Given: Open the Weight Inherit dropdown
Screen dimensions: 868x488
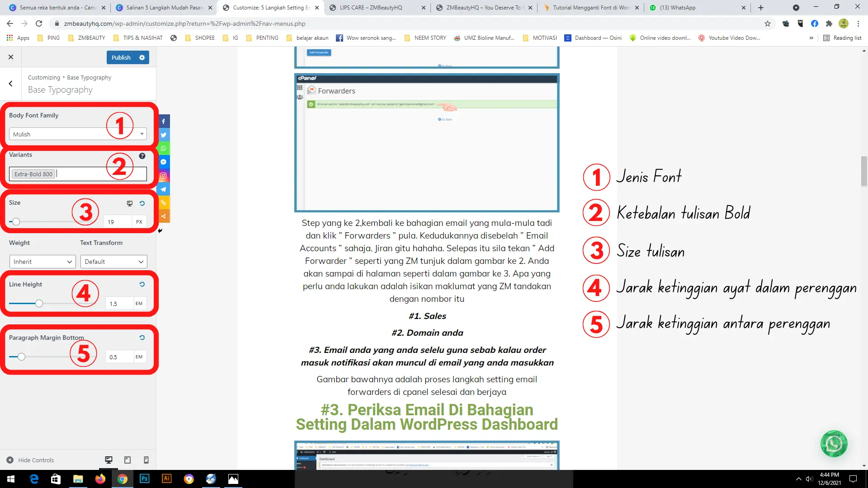Looking at the screenshot, I should point(42,262).
